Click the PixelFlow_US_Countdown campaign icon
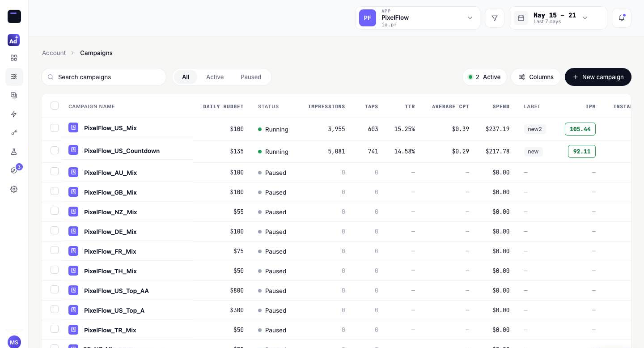 (x=73, y=150)
